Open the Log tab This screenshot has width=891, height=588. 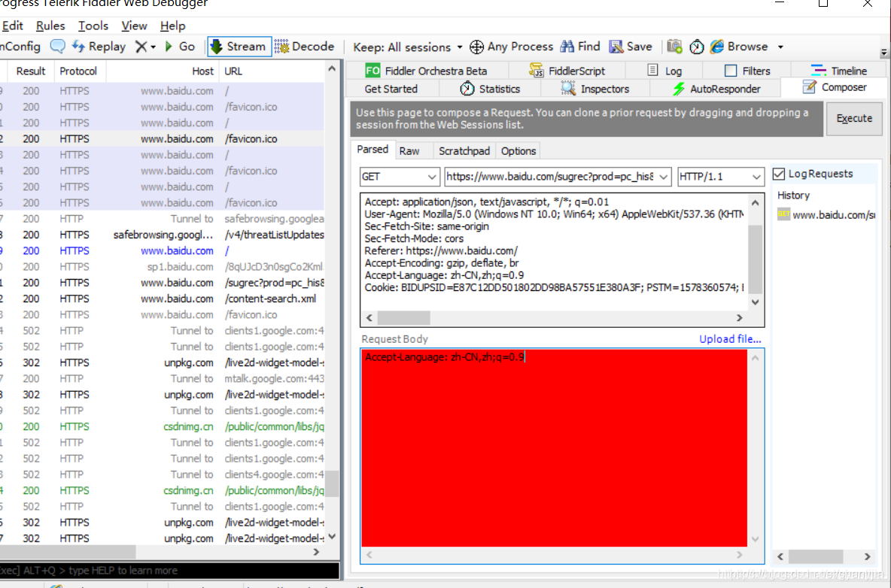point(664,71)
